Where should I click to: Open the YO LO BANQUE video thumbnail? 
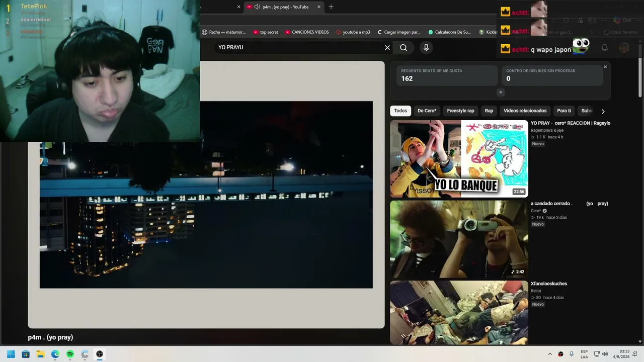[x=459, y=159]
